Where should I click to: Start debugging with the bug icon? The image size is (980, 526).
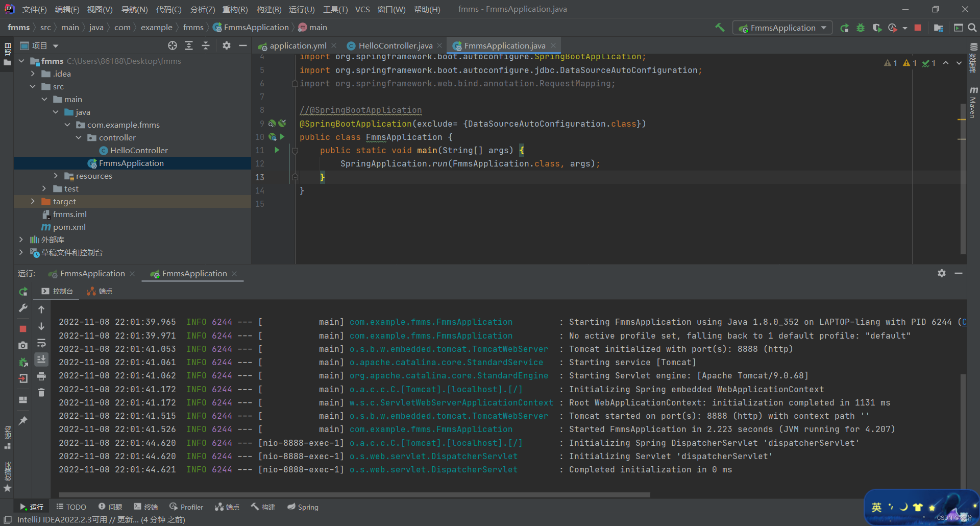point(861,28)
